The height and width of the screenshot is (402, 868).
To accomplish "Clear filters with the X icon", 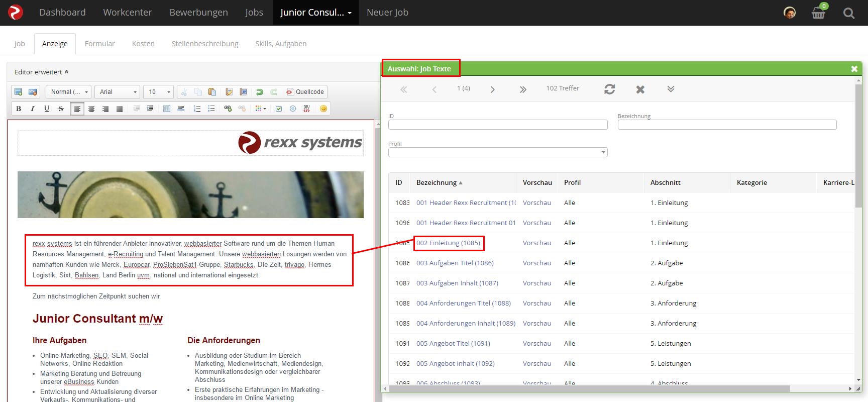I will click(x=640, y=89).
